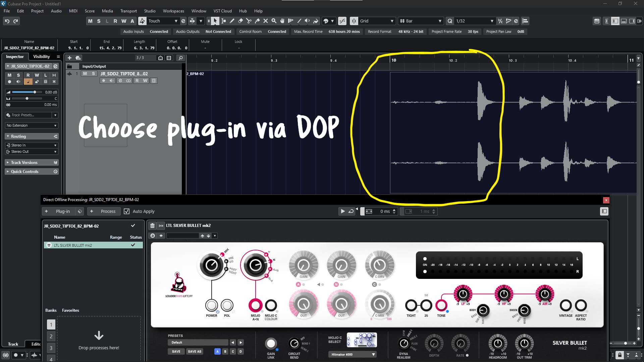
Task: Open the 1/32 quantize preset dropdown
Action: (474, 21)
